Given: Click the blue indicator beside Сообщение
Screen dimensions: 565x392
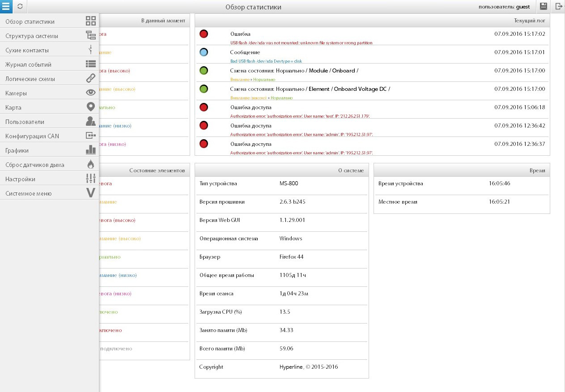Looking at the screenshot, I should tap(204, 52).
